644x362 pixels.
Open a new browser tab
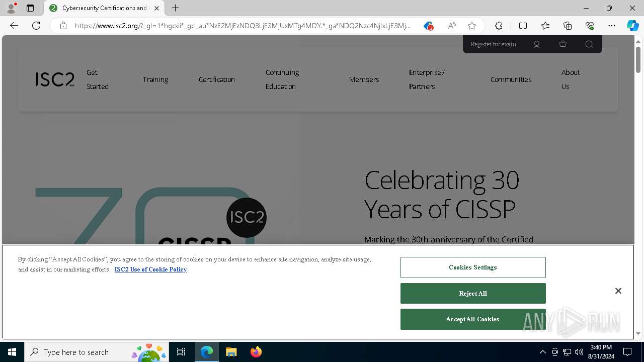(175, 8)
